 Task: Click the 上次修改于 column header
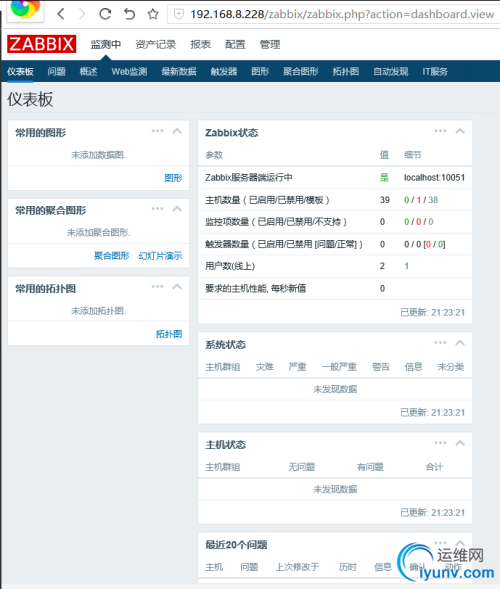pyautogui.click(x=297, y=567)
